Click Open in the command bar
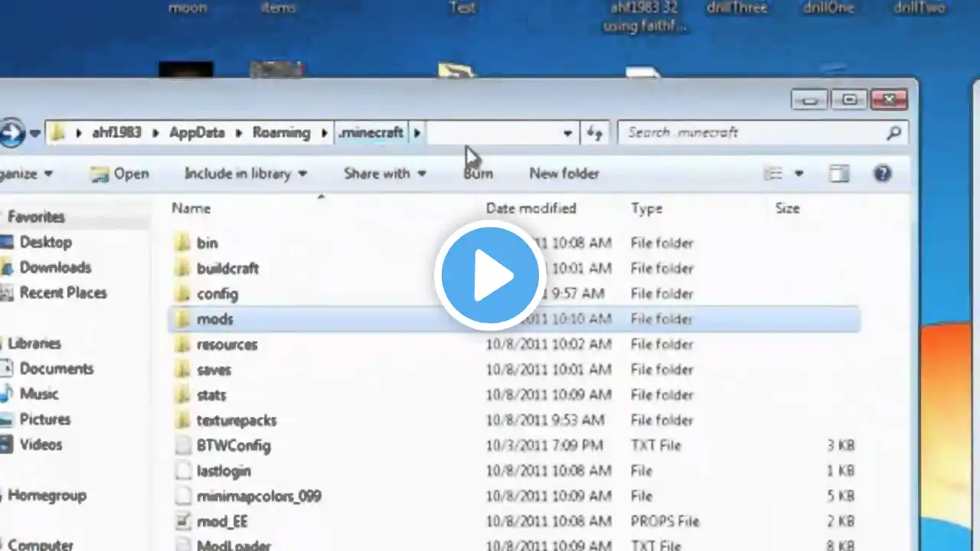The image size is (980, 551). point(119,174)
